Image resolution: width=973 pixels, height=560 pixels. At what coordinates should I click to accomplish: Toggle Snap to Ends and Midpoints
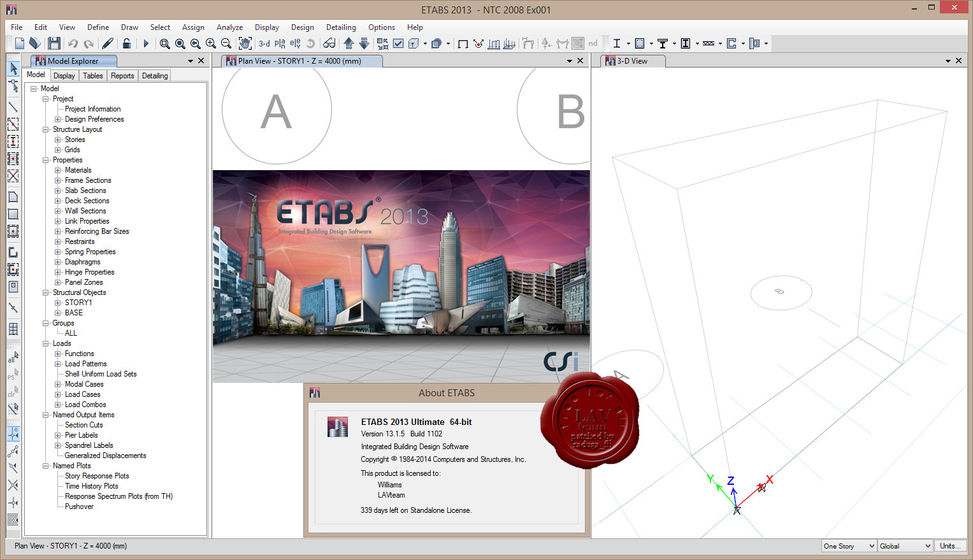[x=13, y=451]
